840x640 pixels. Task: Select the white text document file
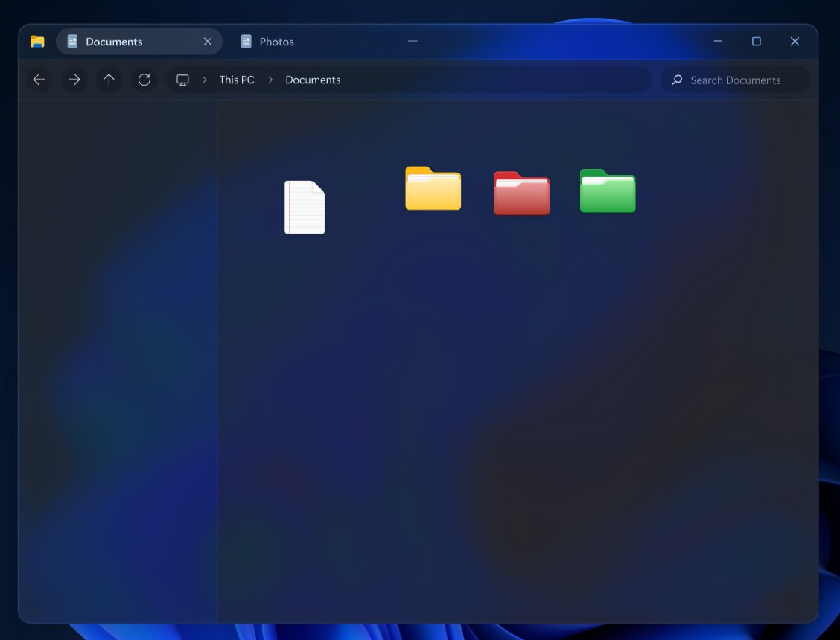[x=305, y=208]
